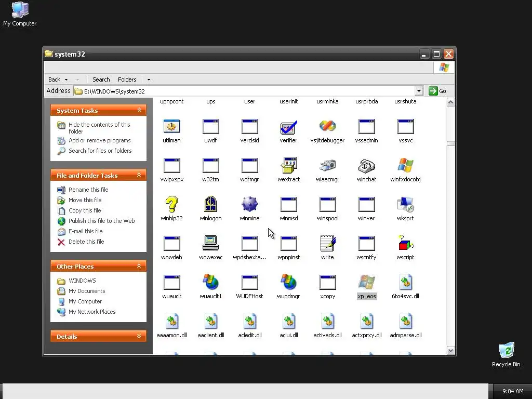532x399 pixels.
Task: Click the scrollbar up arrow
Action: click(x=450, y=102)
